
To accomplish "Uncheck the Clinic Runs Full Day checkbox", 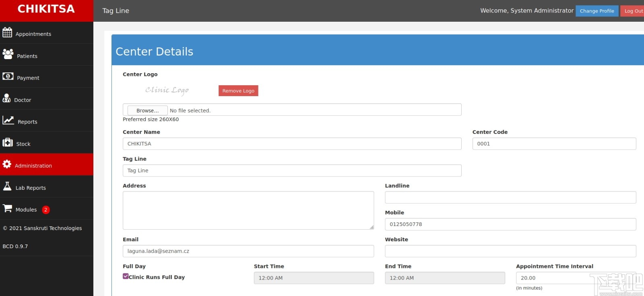I will click(126, 276).
